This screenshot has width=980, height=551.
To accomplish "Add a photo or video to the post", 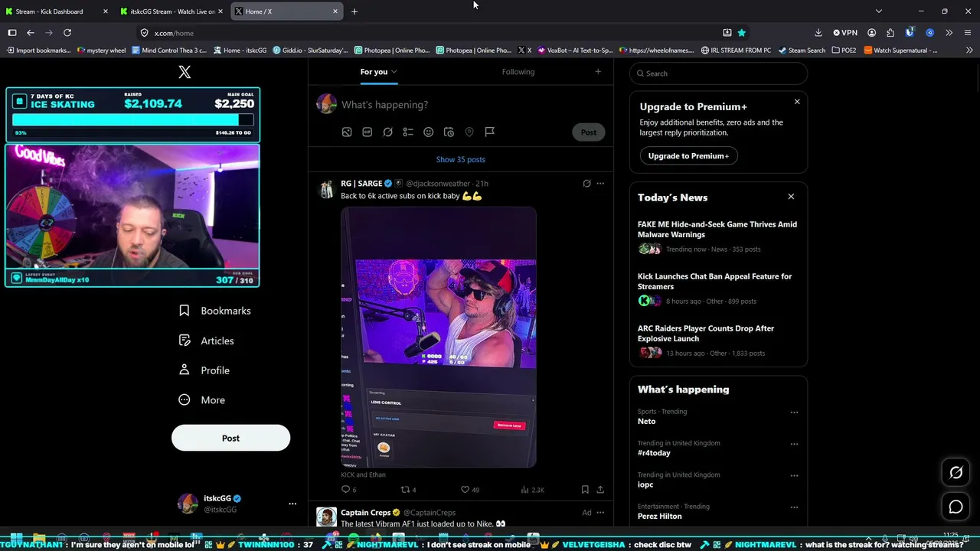I will [347, 132].
